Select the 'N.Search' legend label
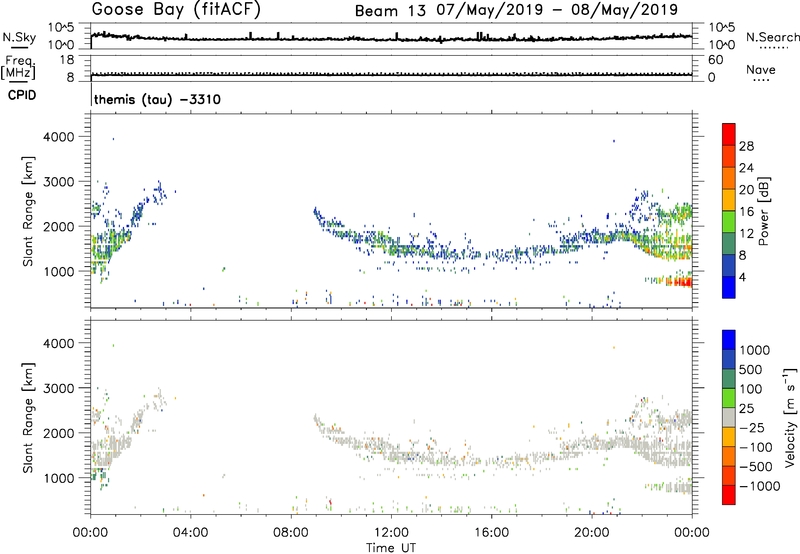The height and width of the screenshot is (554, 800). (x=772, y=37)
